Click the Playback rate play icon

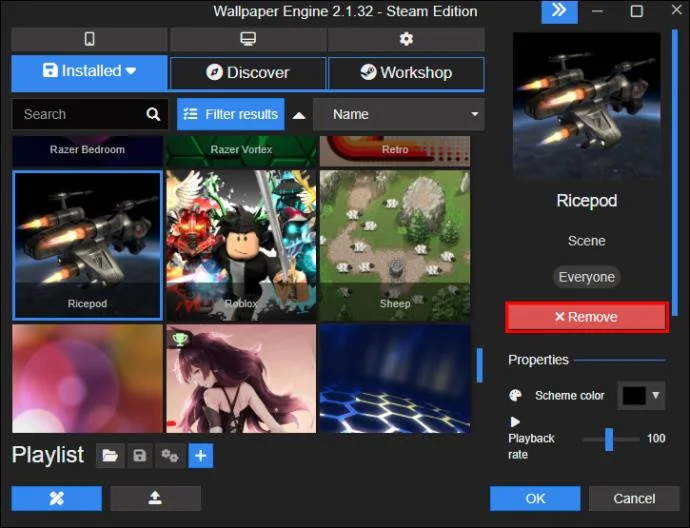(x=515, y=422)
